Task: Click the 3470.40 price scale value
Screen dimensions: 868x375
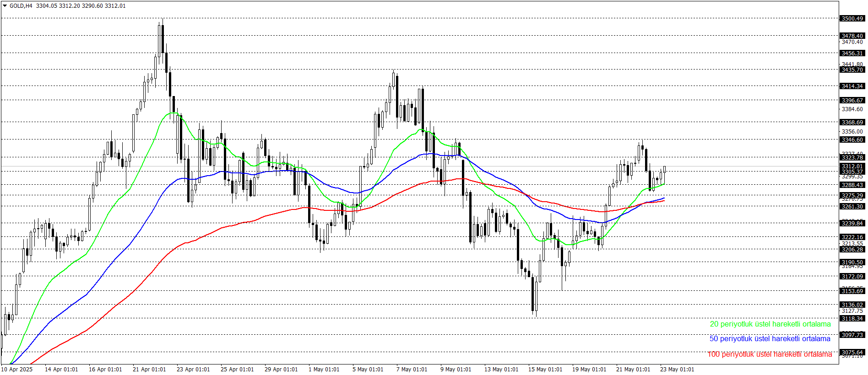Action: tap(852, 42)
